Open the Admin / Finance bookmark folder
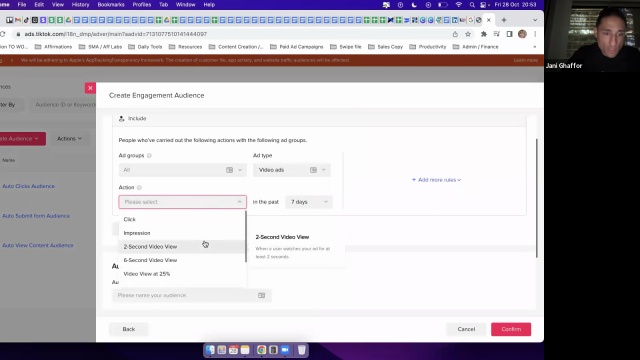The image size is (640, 360). [x=476, y=47]
